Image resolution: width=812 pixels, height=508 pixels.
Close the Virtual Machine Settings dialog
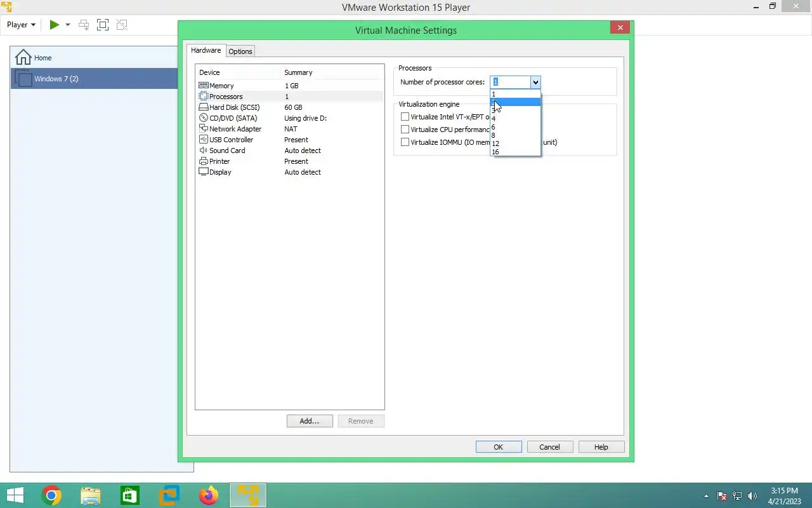pyautogui.click(x=620, y=27)
